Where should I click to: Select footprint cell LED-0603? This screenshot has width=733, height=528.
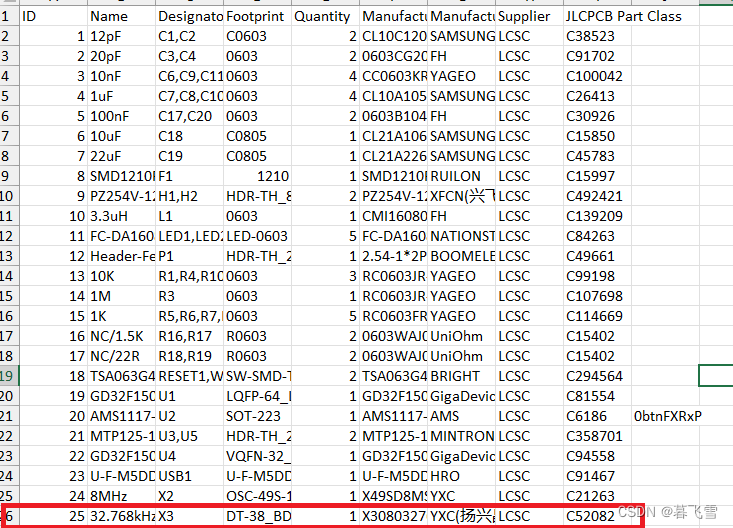[257, 236]
